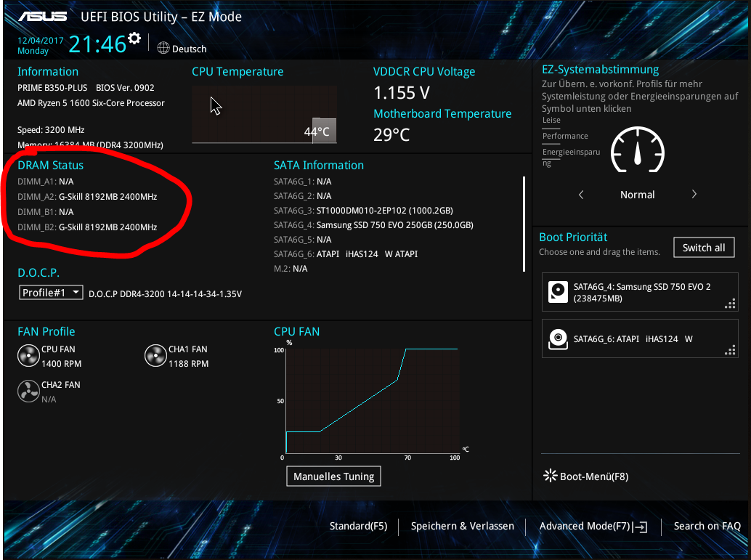Click SATA6G_4 Samsung SSD 750 EVO entry
This screenshot has height=560, width=751.
373,224
